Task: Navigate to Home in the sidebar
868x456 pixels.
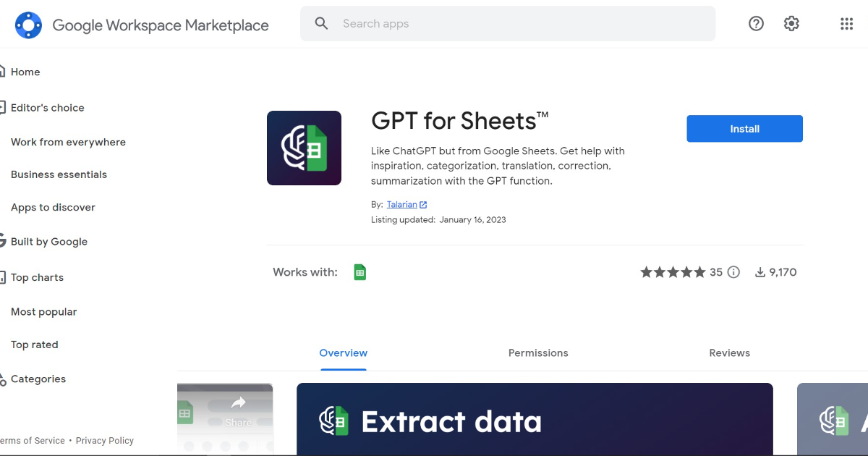Action: [x=24, y=72]
